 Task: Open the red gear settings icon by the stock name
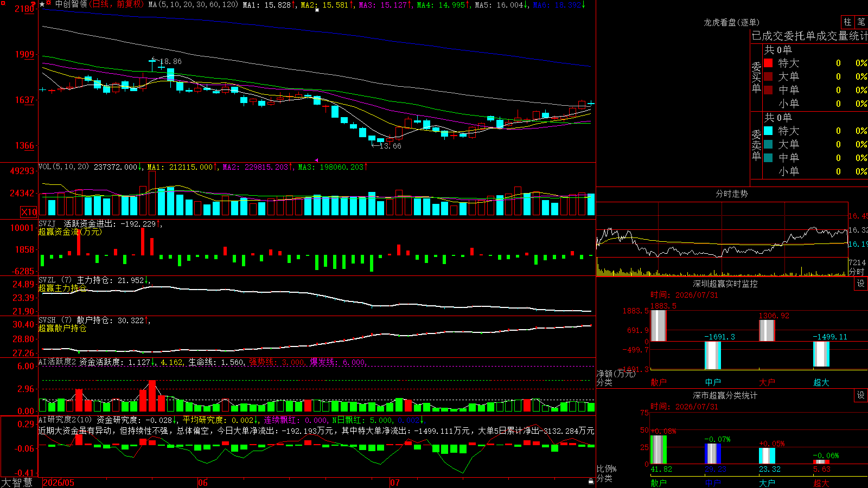tap(49, 4)
